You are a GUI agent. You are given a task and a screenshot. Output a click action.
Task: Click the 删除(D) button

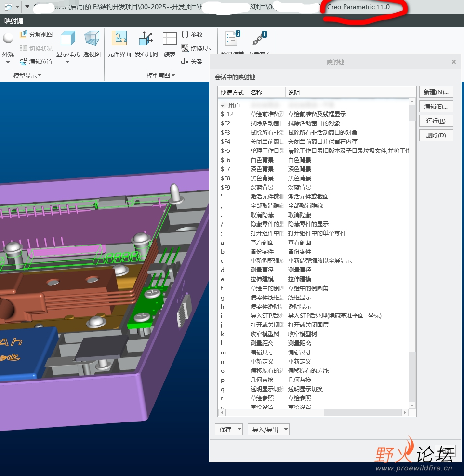[x=436, y=136]
